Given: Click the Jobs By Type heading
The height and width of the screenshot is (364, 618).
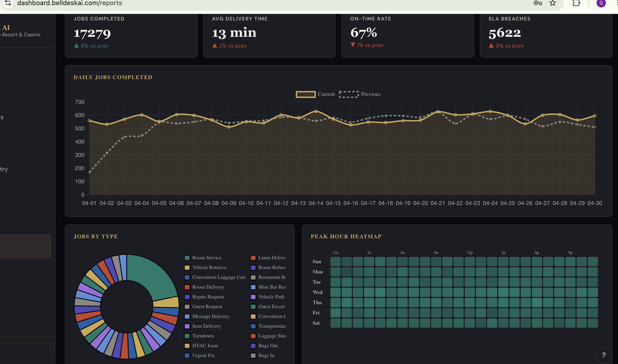Looking at the screenshot, I should [96, 236].
